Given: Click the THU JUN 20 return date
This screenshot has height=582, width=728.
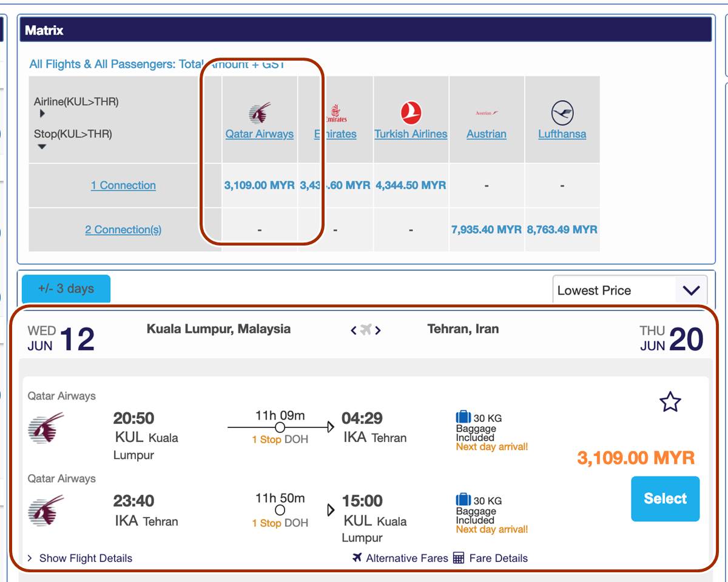Looking at the screenshot, I should pyautogui.click(x=672, y=338).
